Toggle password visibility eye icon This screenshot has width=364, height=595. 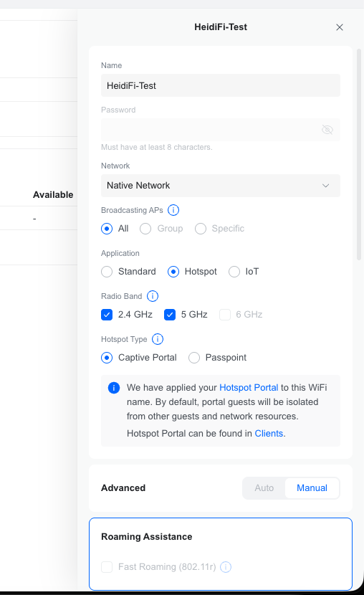[x=327, y=130]
